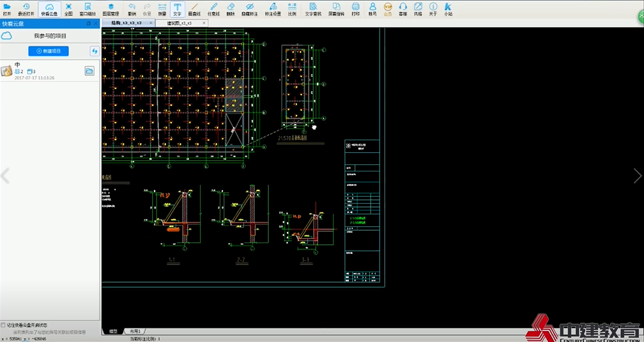The image size is (644, 342).
Task: Change the interface 风格 style
Action: click(x=418, y=9)
